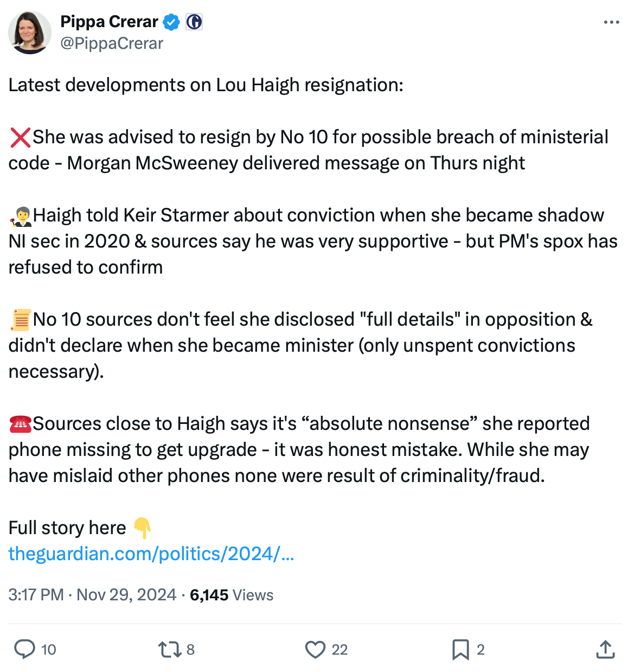The height and width of the screenshot is (672, 627).
Task: Click the pointing-down hand emoji
Action: [142, 528]
